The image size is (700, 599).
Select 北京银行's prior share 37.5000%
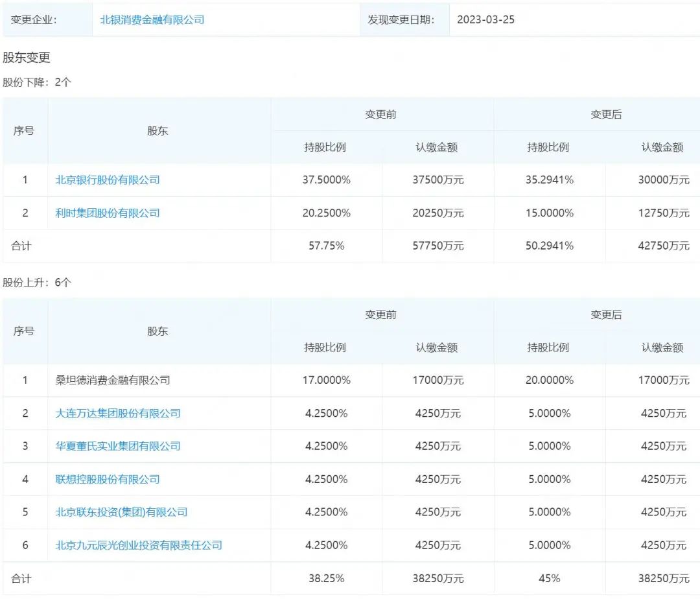point(326,180)
